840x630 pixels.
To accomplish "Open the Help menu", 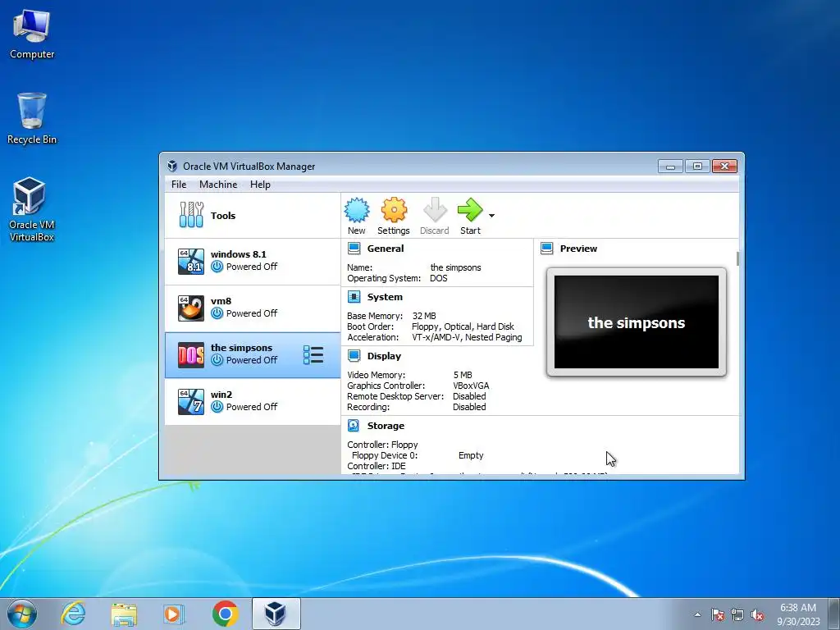I will pos(260,185).
